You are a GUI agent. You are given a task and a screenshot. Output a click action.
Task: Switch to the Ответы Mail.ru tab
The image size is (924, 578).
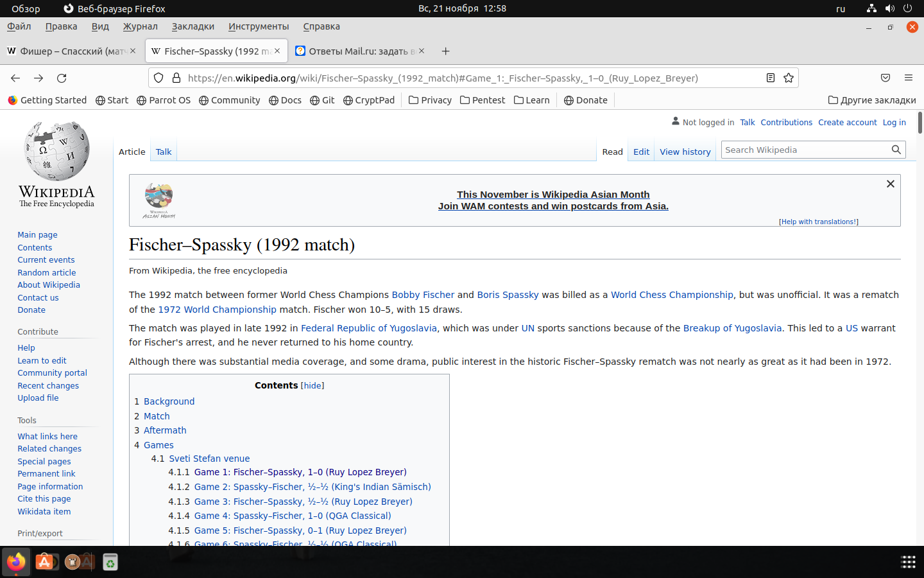[x=361, y=51]
